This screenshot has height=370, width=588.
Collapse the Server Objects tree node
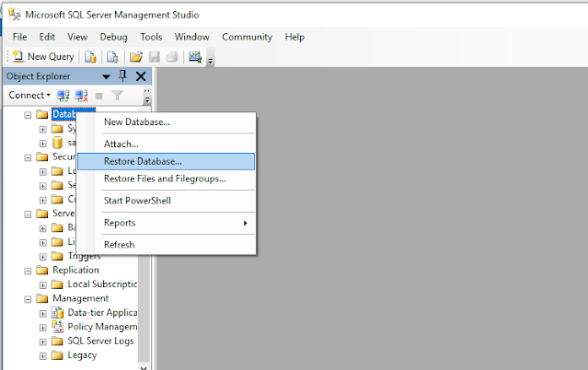point(28,214)
